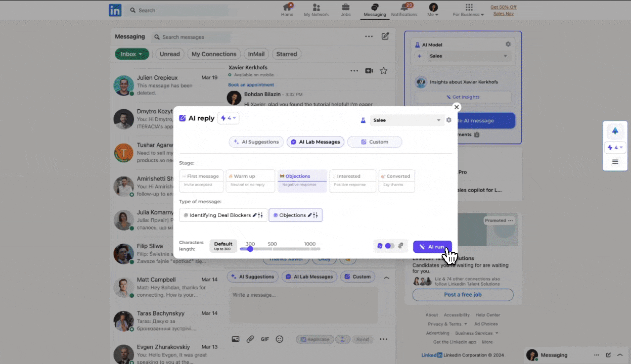Switch to the Custom tab in dialog
Viewport: 631px width, 364px height.
click(375, 142)
